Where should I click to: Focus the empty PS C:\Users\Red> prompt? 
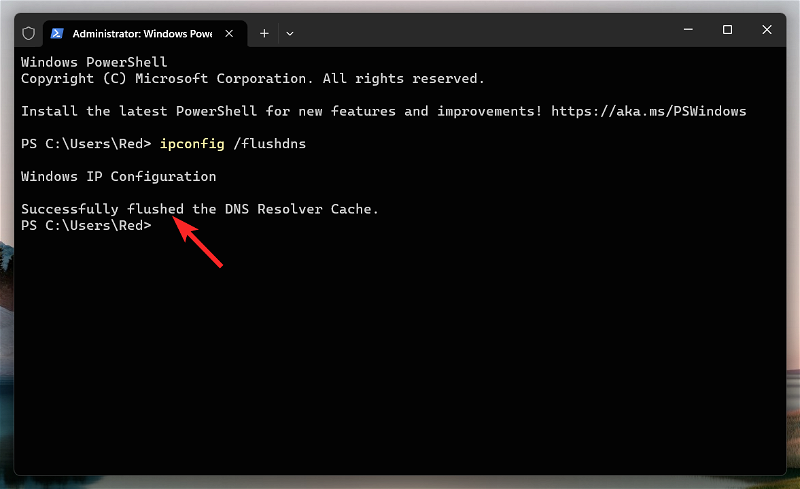pos(86,226)
